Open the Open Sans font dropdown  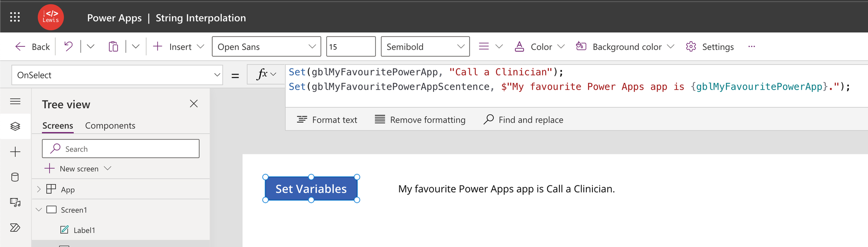266,46
